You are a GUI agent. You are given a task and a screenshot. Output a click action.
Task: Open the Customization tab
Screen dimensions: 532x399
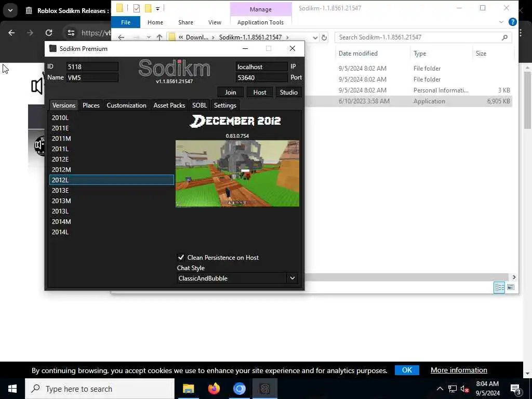tap(126, 105)
